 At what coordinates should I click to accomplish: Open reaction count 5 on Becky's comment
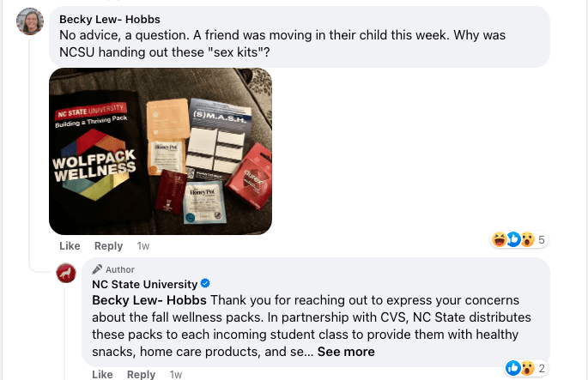point(542,240)
